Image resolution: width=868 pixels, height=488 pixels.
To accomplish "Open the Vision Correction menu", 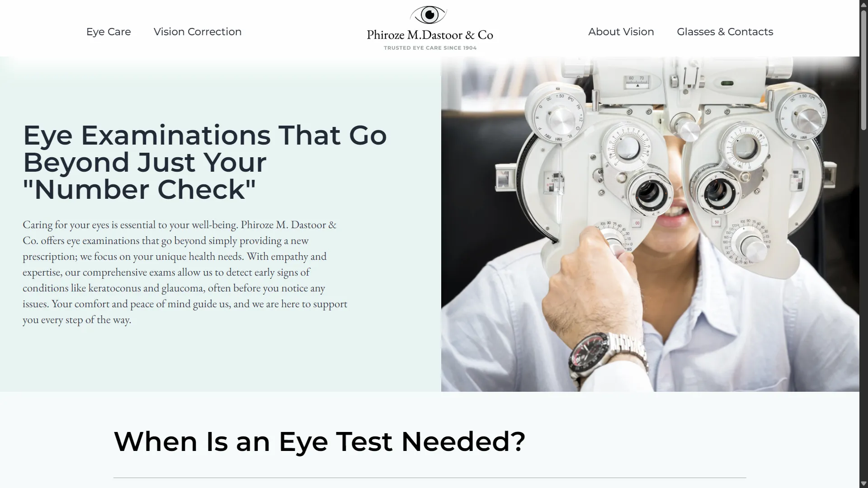I will [x=198, y=32].
